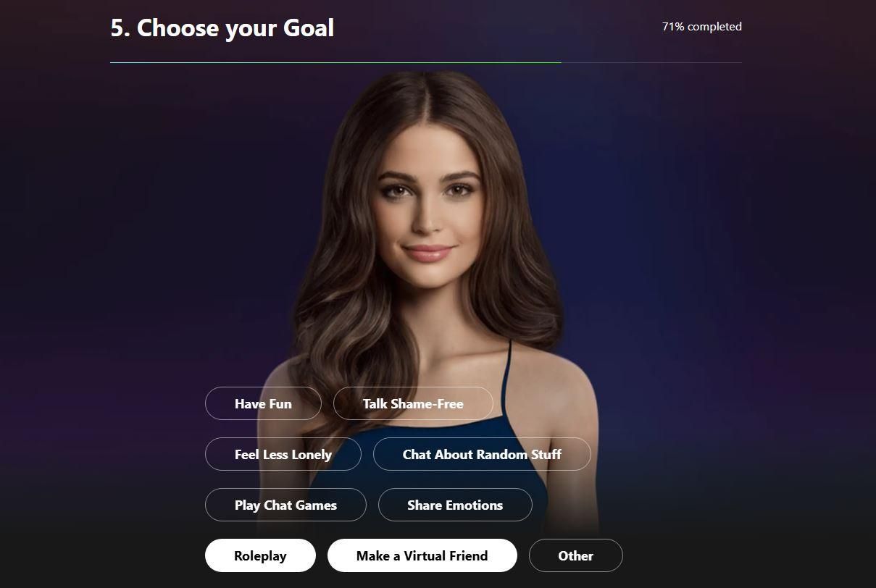Deselect the Make a Virtual Friend goal
The image size is (876, 588).
[x=422, y=555]
